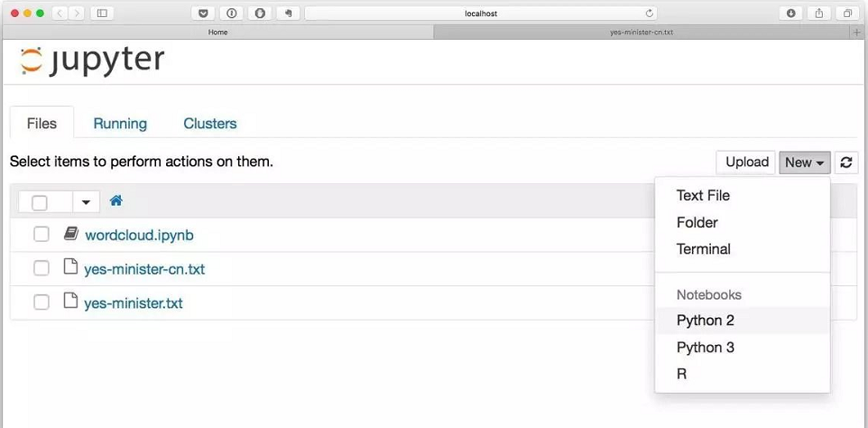The image size is (868, 428).
Task: Click the Upload button
Action: click(747, 163)
